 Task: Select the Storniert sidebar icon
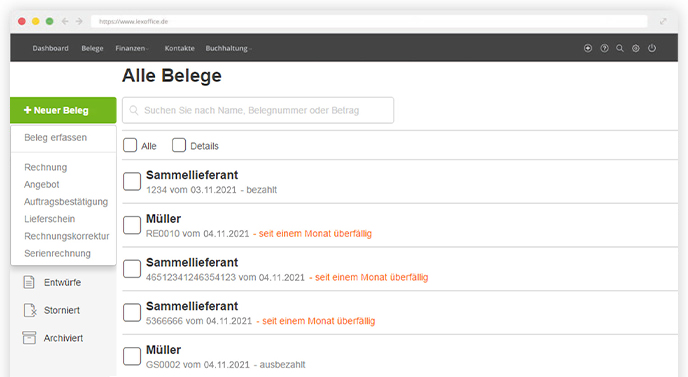[x=30, y=310]
